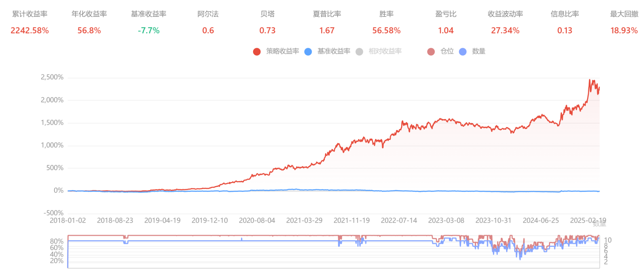The height and width of the screenshot is (274, 644).
Task: Click the blue 基准收益率 legend dot
Action: (x=308, y=52)
